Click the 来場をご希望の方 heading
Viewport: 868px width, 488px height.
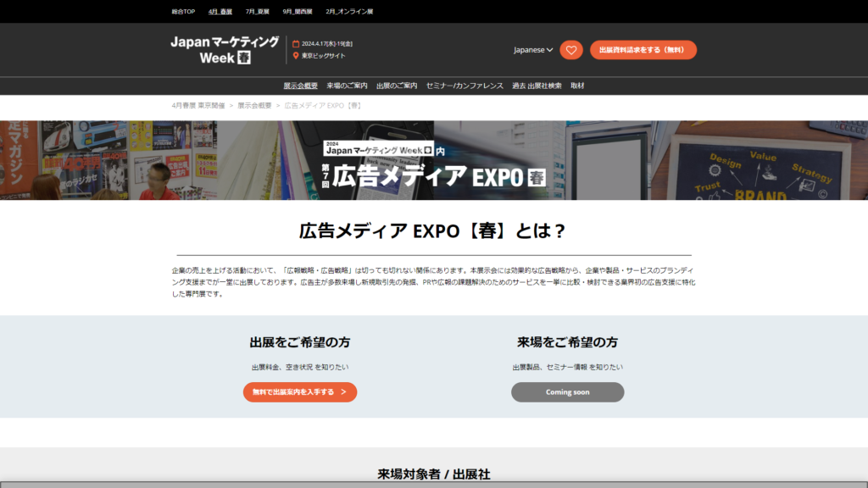coord(567,342)
